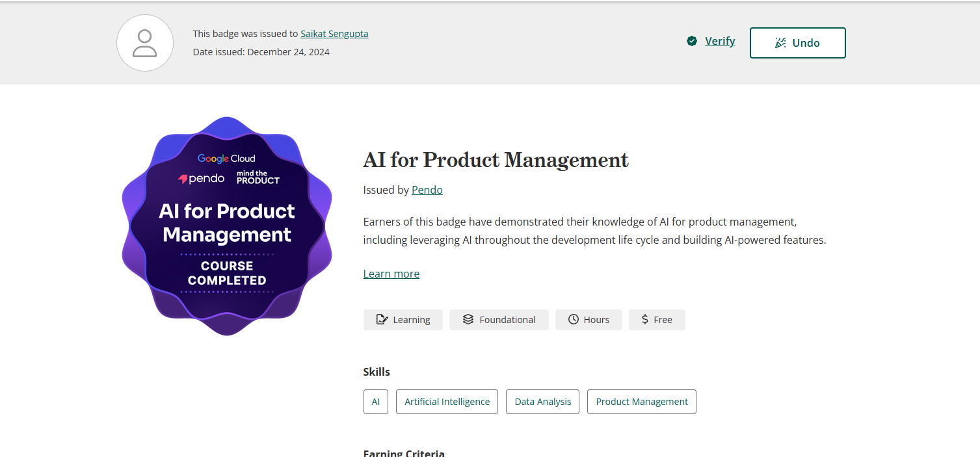Click the AI for Product Management badge image
This screenshot has width=980, height=457.
coord(227,226)
